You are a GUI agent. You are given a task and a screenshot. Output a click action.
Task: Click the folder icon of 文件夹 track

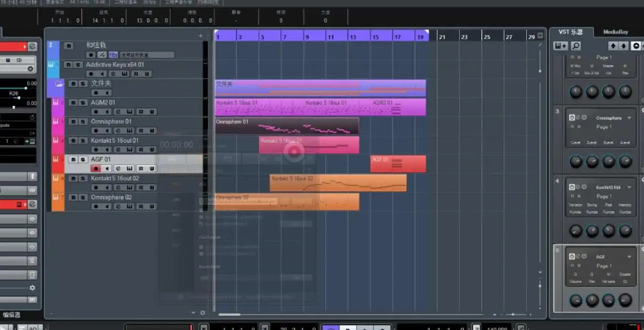60,84
